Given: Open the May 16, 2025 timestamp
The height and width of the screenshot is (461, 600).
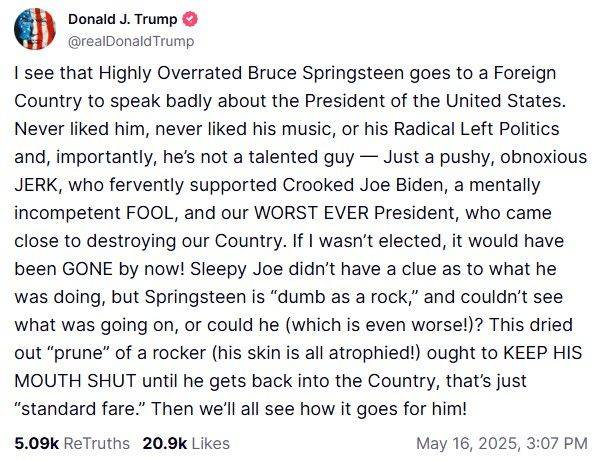Looking at the screenshot, I should [x=468, y=443].
